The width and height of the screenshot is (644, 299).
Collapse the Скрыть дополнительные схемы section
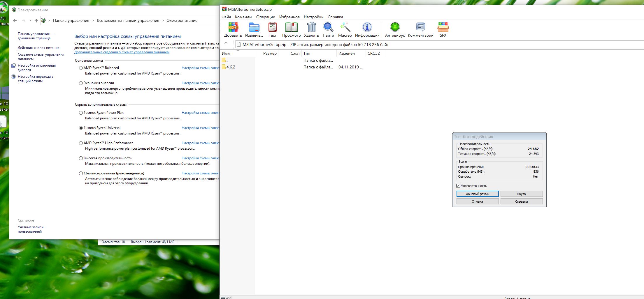pos(101,105)
